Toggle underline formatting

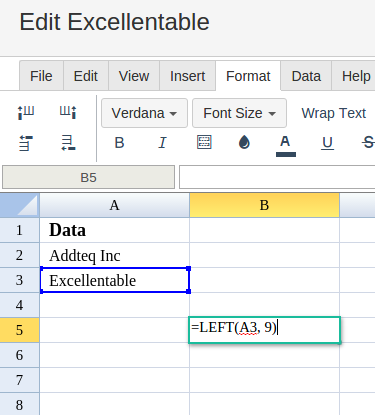[x=327, y=143]
